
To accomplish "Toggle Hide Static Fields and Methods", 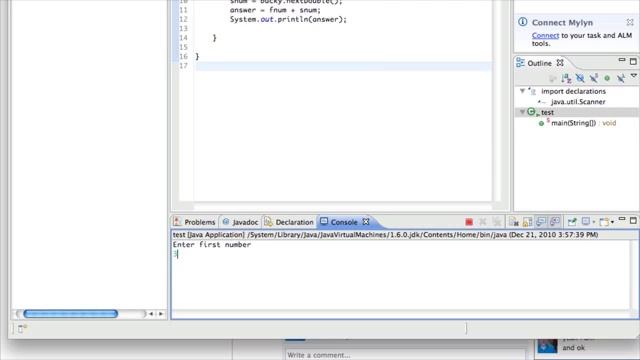I will click(594, 78).
